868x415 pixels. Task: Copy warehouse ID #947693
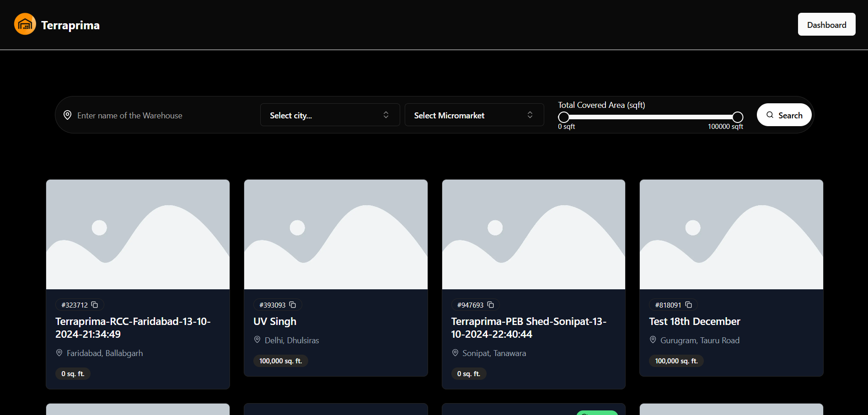(490, 305)
